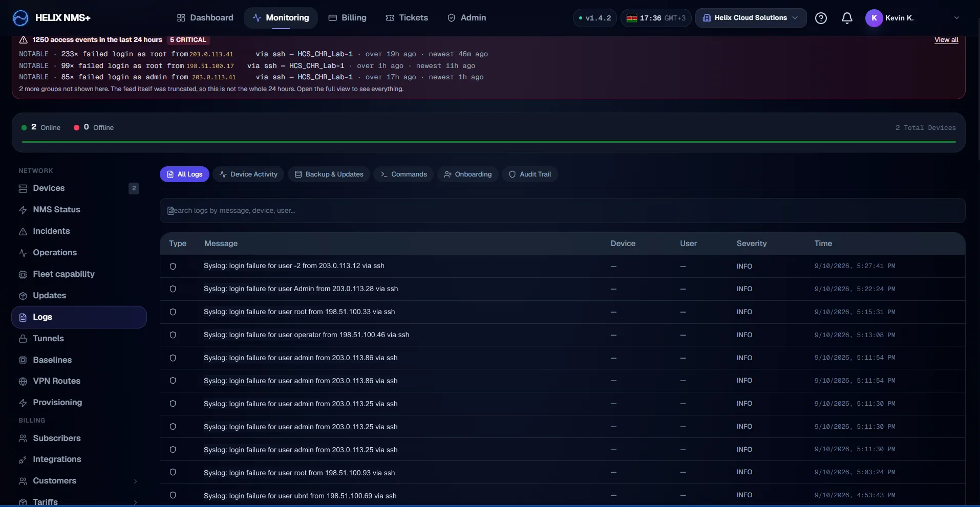
Task: Click the Provisioning bolt icon
Action: pos(23,403)
